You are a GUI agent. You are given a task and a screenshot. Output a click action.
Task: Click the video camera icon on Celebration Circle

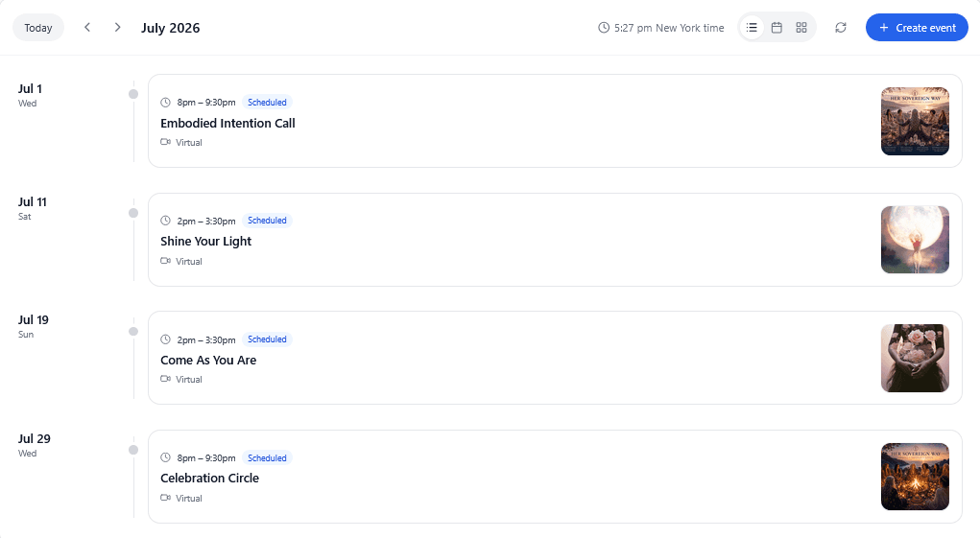click(166, 498)
